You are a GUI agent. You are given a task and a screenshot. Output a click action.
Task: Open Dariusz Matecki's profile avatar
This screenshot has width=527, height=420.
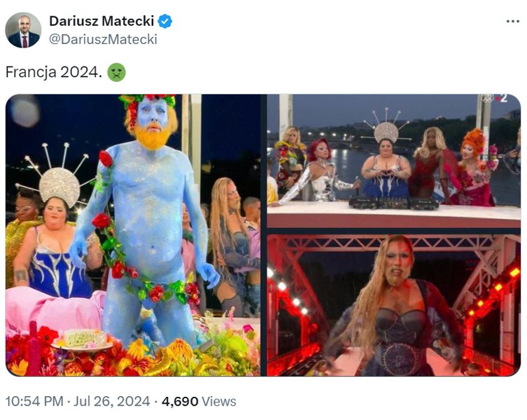coord(23,30)
